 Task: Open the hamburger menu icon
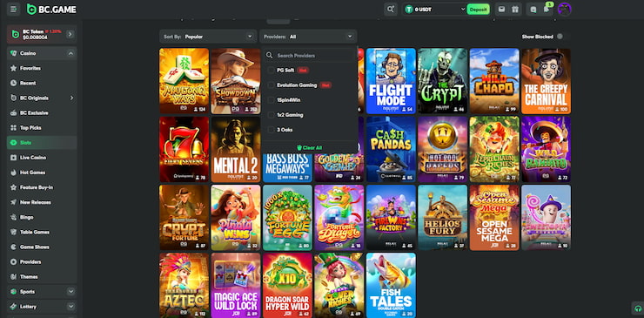coord(13,9)
